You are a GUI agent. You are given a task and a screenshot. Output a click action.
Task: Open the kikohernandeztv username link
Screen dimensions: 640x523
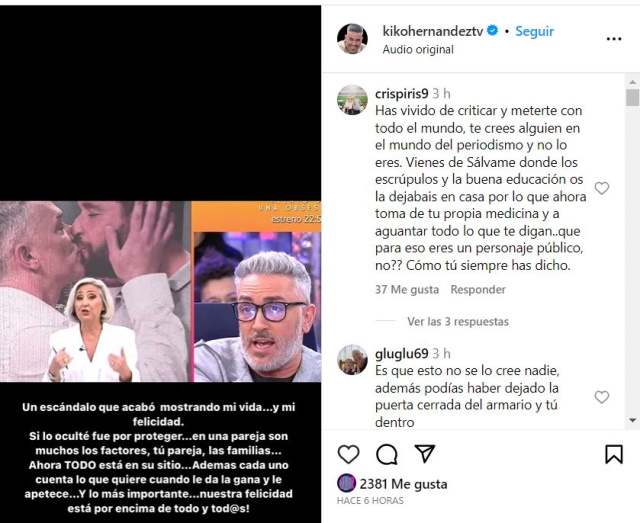pos(433,31)
